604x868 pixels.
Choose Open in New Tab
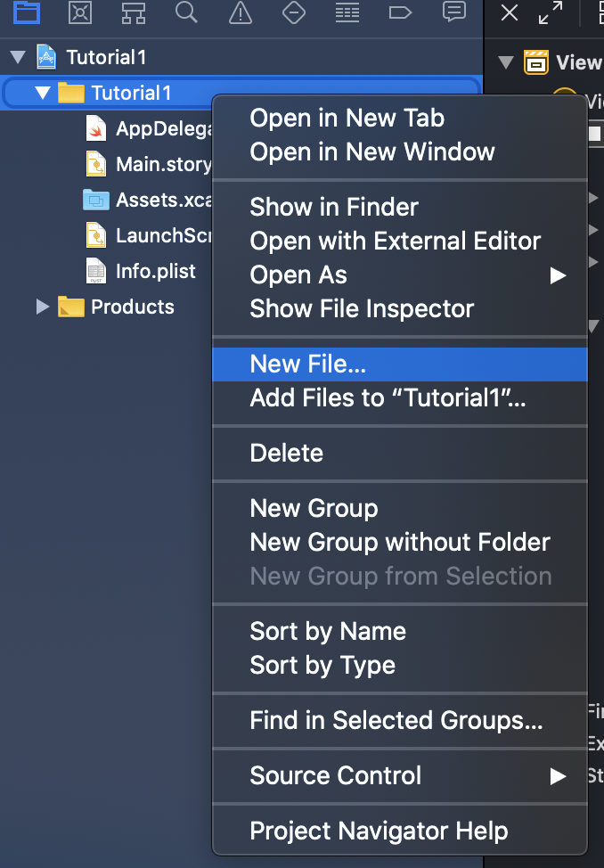pos(399,118)
